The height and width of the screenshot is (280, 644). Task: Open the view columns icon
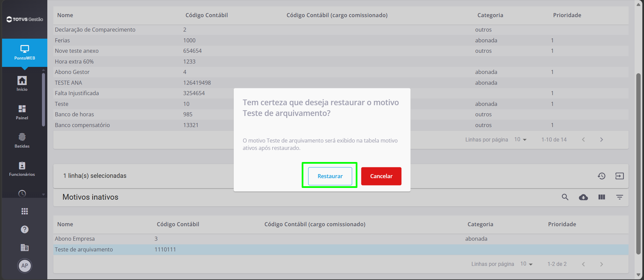click(x=601, y=197)
